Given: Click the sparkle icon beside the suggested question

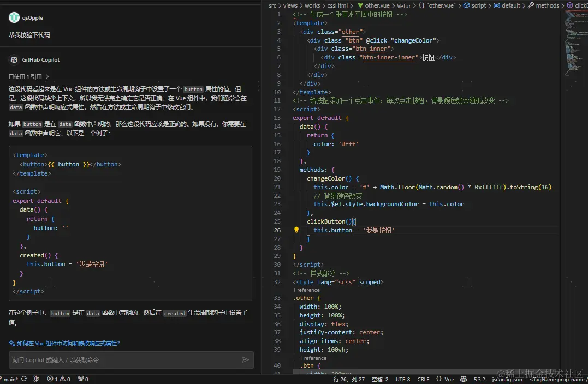Looking at the screenshot, I should click(12, 343).
